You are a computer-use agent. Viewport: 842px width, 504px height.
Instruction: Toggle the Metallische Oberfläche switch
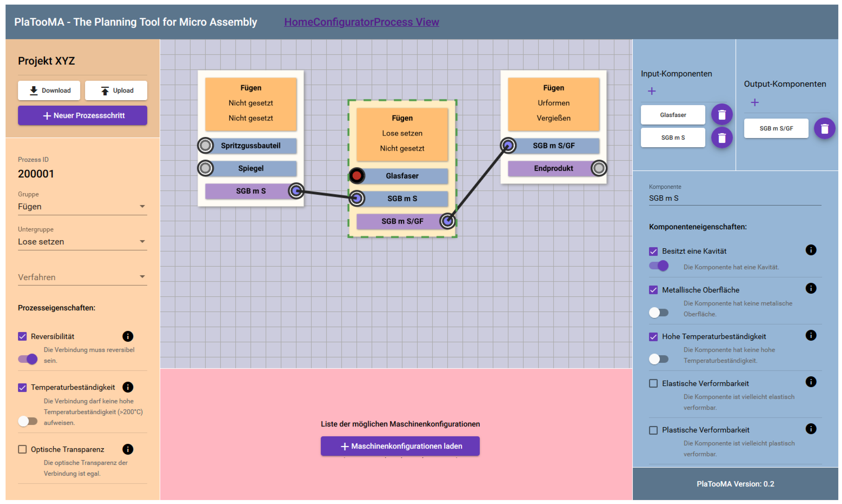[658, 312]
